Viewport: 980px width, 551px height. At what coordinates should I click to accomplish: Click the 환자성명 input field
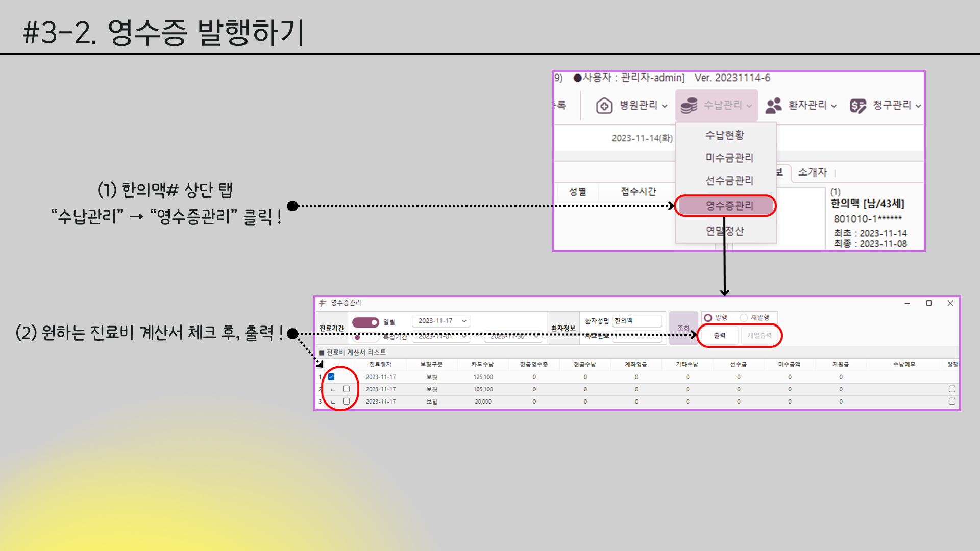(637, 321)
